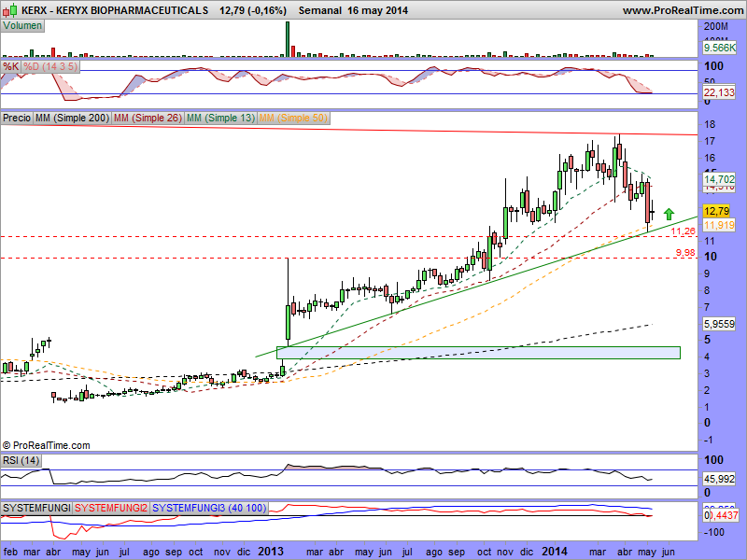Viewport: 747px width, 560px height.
Task: Open the www.ProRealTime.com link
Action: pos(683,10)
